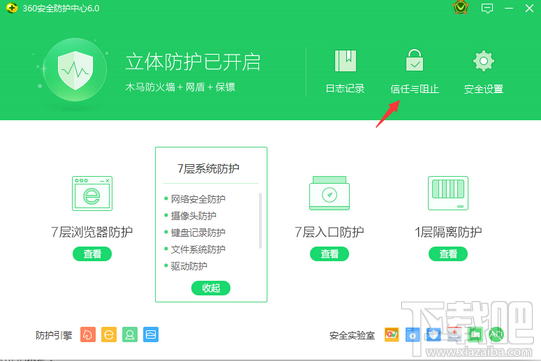Viewport: 541px width, 362px height.
Task: Click the isolation protection barcode icon
Action: (448, 193)
